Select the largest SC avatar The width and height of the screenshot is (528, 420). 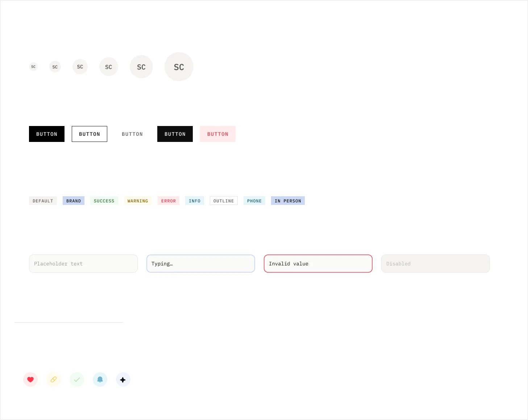coord(179,67)
